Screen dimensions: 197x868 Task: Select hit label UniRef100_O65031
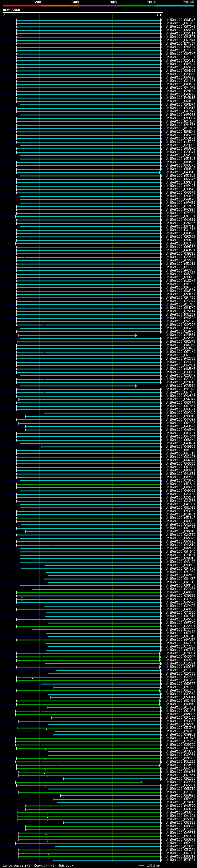pyautogui.click(x=180, y=785)
